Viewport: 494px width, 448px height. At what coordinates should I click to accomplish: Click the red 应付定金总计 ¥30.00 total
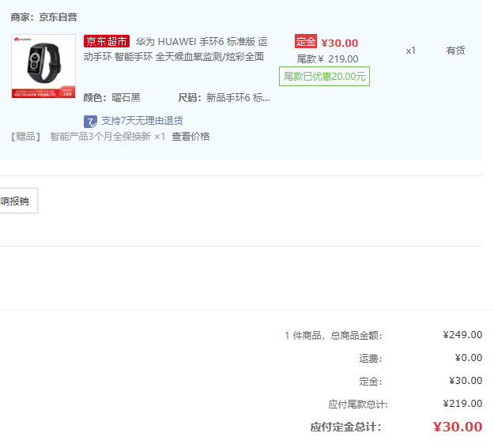pos(458,427)
